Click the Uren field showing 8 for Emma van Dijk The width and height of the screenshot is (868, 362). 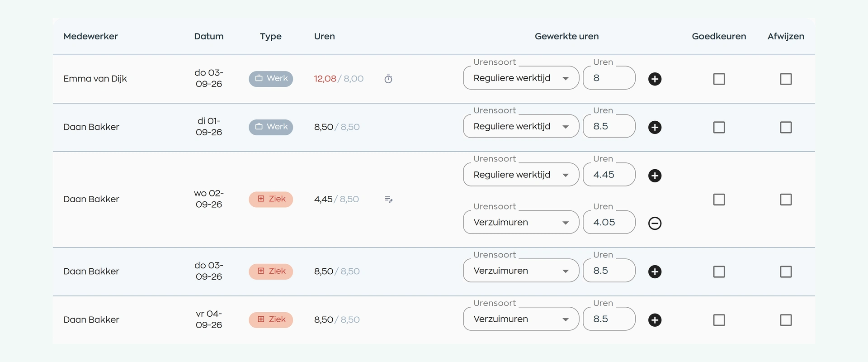point(609,78)
